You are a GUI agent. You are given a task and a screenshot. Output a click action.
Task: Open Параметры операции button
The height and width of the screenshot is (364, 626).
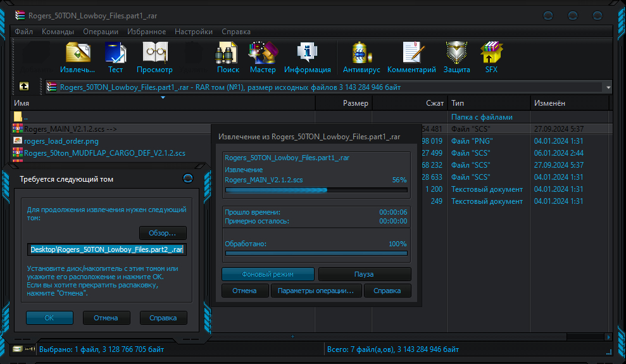point(316,291)
